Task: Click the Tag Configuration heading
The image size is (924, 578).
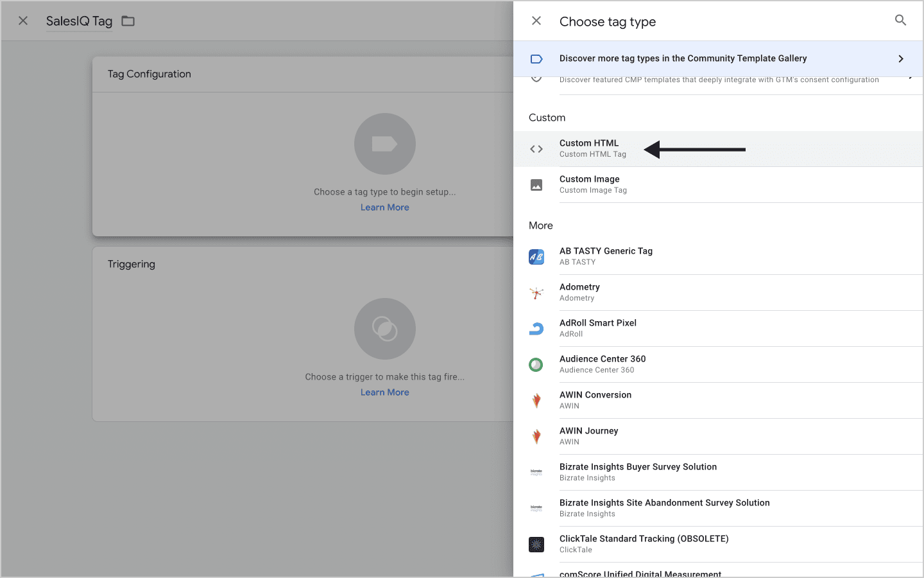Action: point(150,74)
